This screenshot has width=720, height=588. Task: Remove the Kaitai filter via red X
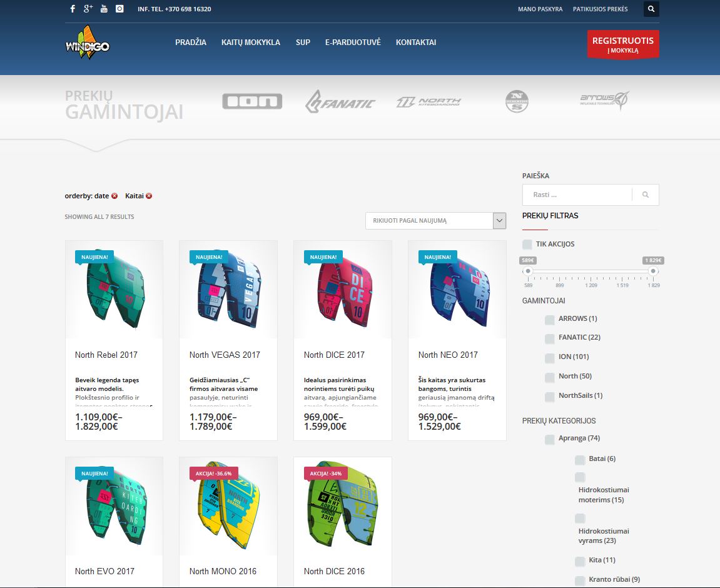pos(149,196)
